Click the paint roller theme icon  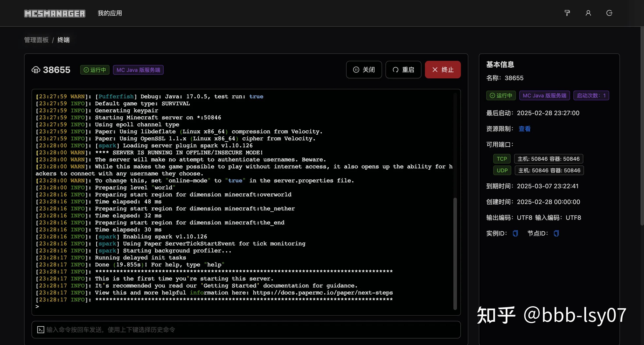567,13
